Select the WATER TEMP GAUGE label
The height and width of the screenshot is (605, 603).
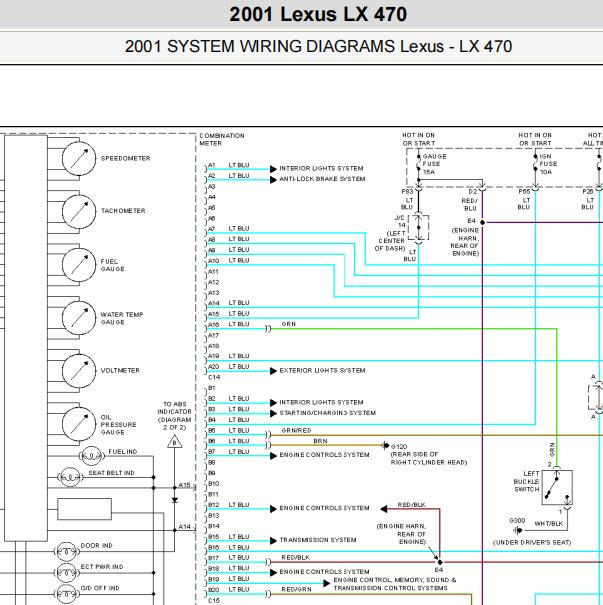coord(122,318)
